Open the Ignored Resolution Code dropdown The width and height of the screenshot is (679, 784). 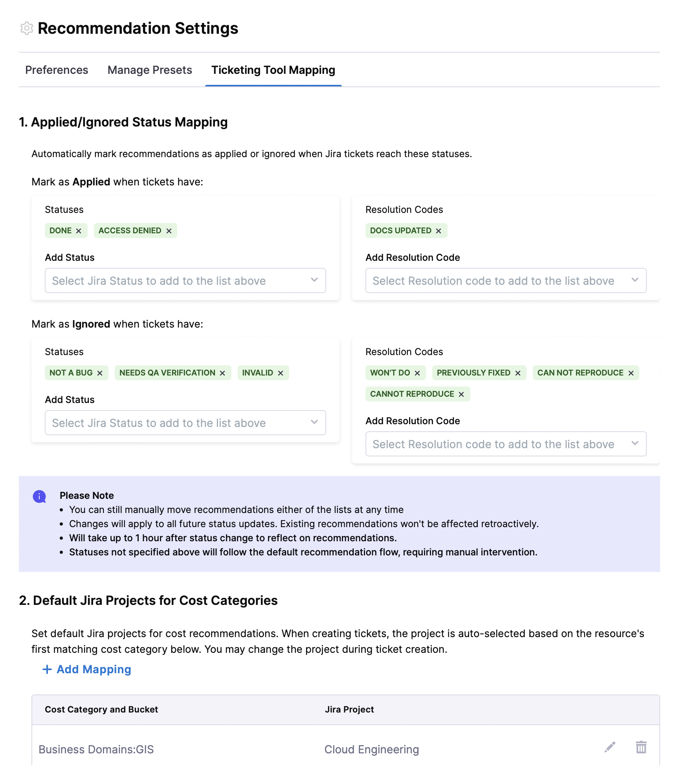coord(506,444)
